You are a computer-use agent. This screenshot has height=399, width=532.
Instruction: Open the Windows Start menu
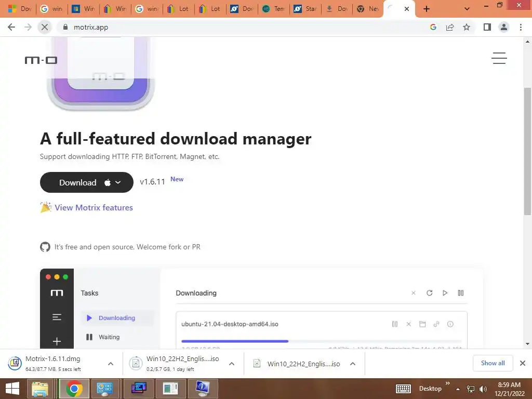(12, 389)
